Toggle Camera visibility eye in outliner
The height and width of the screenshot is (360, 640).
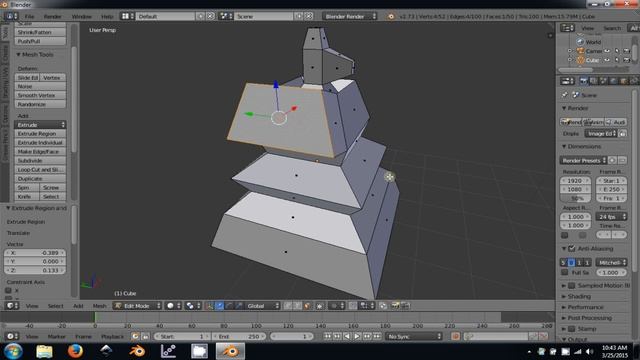coord(607,51)
